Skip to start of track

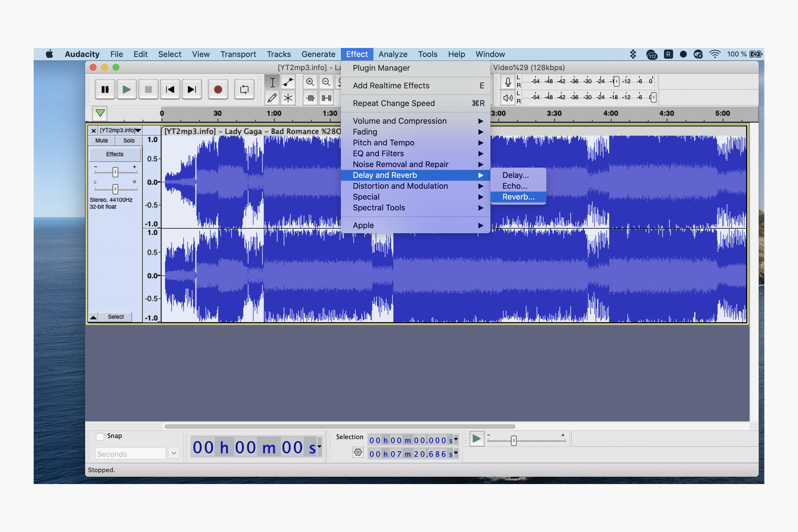coord(170,89)
